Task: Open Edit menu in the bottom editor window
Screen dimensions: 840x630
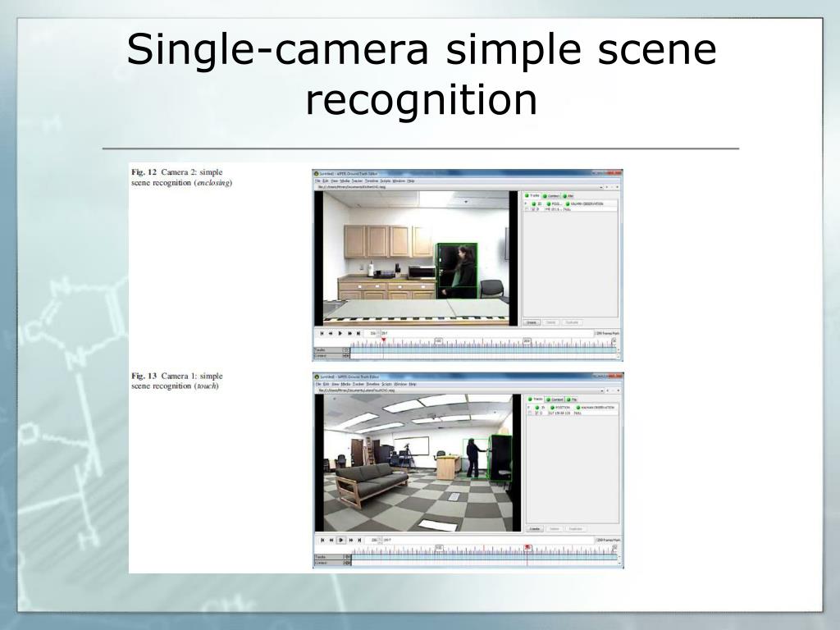Action: coord(326,384)
